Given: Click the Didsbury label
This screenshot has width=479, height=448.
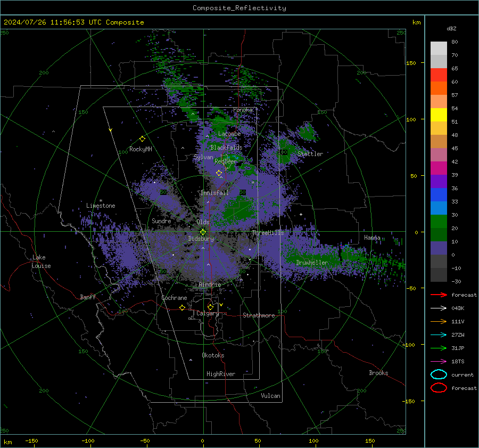Looking at the screenshot, I should tap(201, 239).
